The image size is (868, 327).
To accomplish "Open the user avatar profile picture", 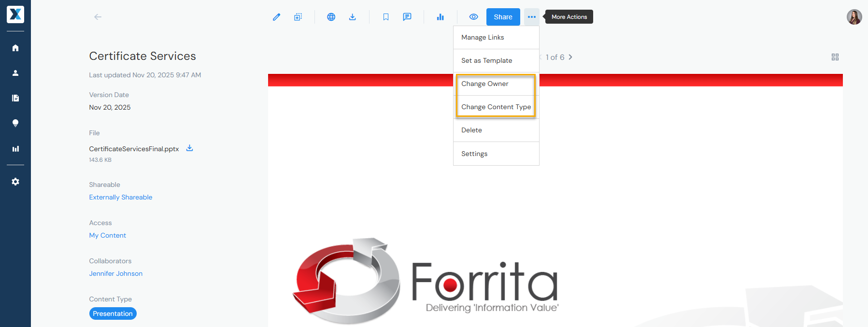I will pyautogui.click(x=854, y=17).
